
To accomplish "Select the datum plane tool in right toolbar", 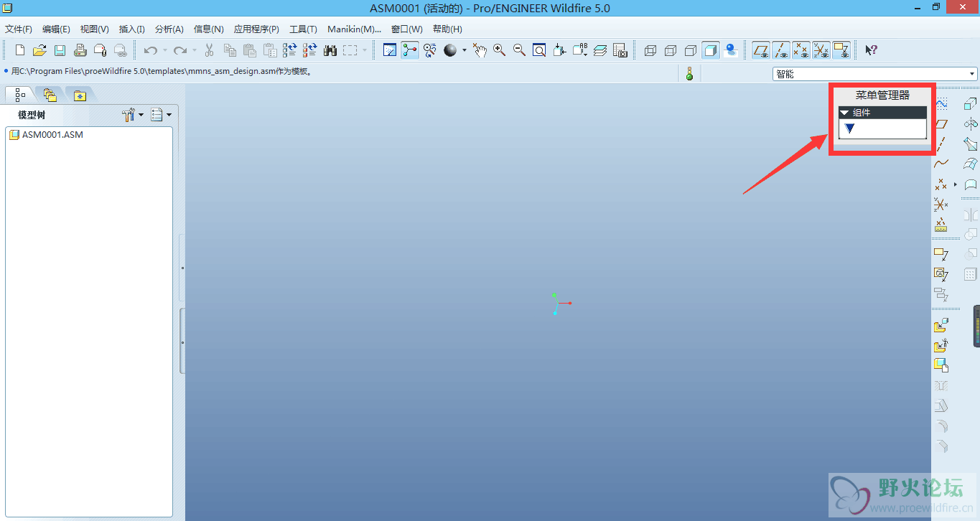I will pyautogui.click(x=941, y=124).
